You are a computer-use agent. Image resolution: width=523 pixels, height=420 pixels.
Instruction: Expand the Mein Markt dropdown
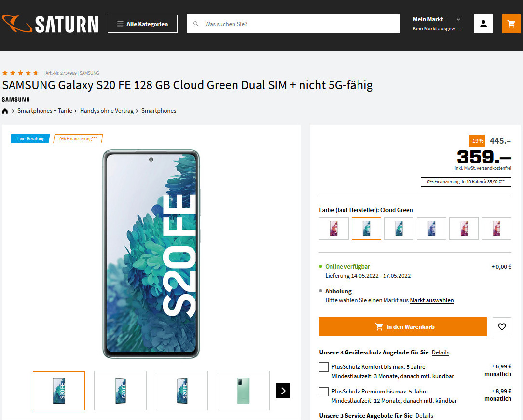pos(437,24)
